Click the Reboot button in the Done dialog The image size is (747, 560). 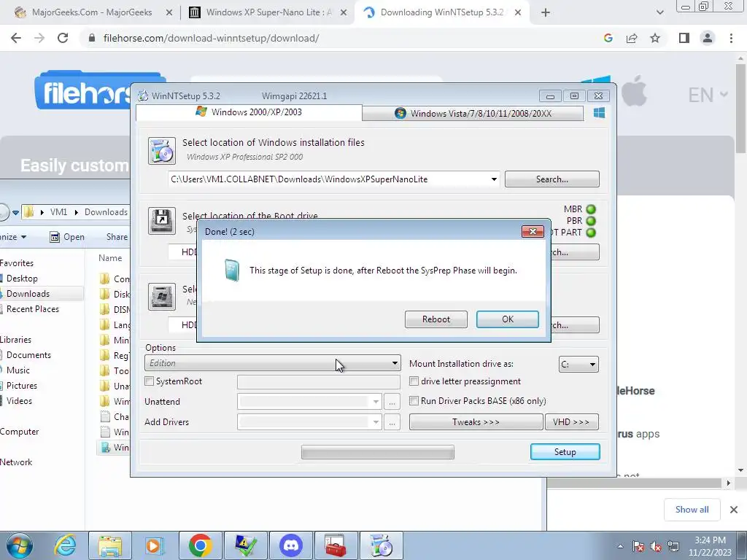coord(436,319)
